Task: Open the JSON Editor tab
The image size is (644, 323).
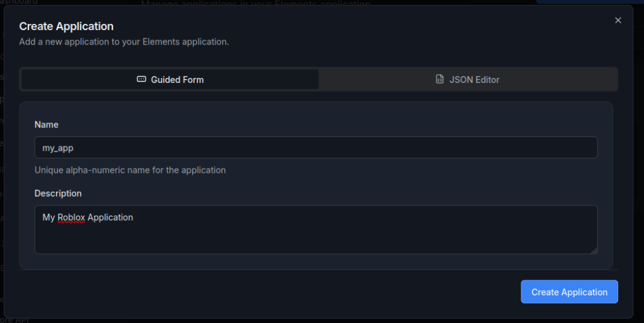Action: [x=468, y=80]
